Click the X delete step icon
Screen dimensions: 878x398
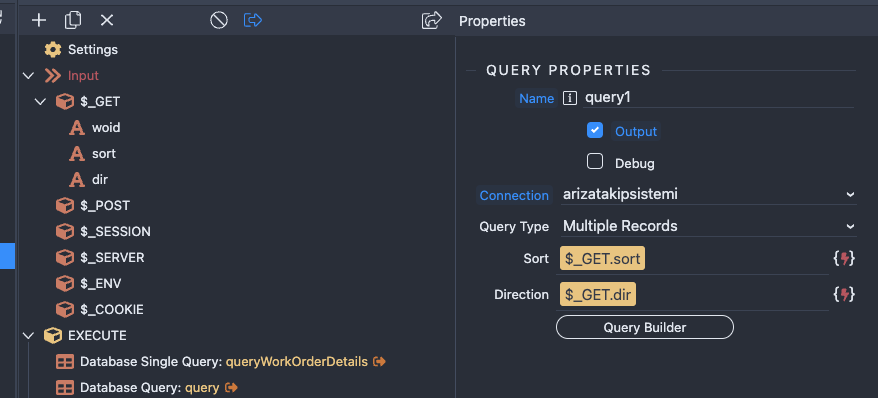[106, 21]
